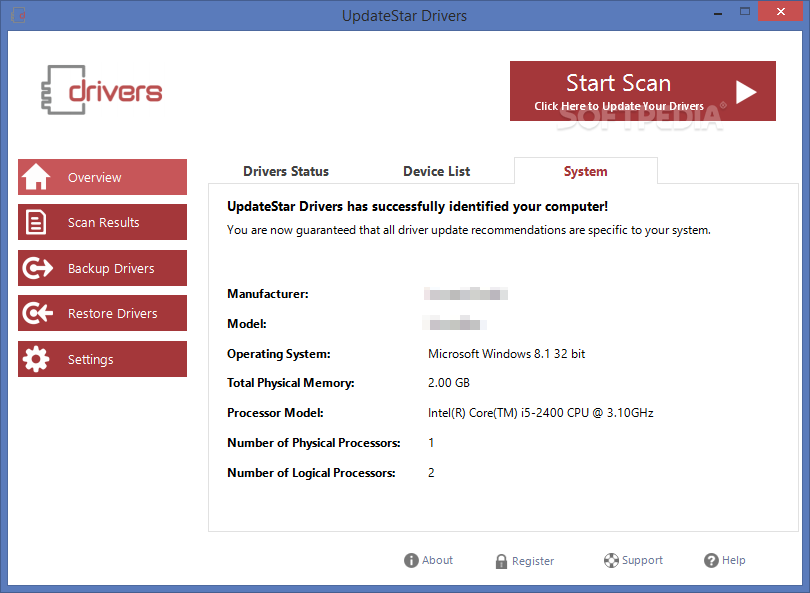Click the app icon in title bar
This screenshot has height=593, width=810.
pos(18,15)
